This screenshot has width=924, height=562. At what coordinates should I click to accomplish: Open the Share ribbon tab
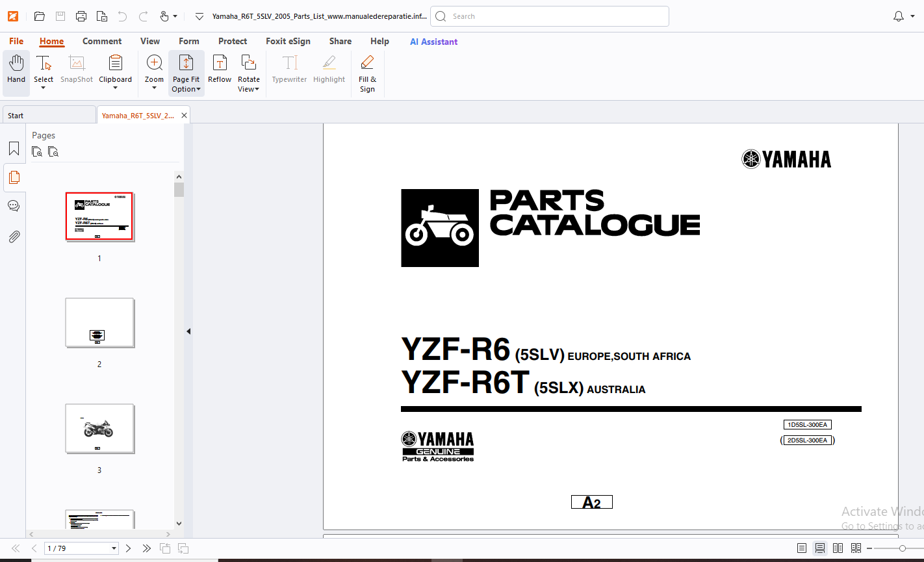pyautogui.click(x=340, y=41)
